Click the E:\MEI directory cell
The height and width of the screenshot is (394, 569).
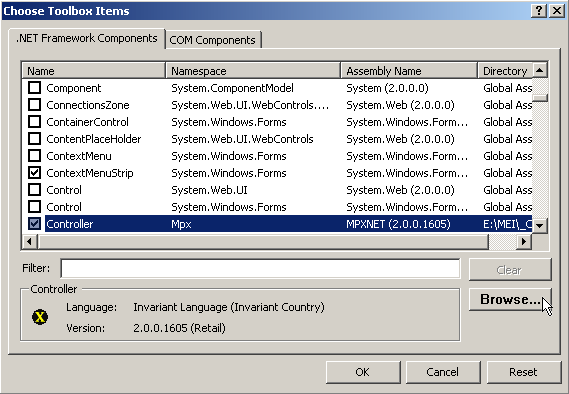tap(507, 224)
